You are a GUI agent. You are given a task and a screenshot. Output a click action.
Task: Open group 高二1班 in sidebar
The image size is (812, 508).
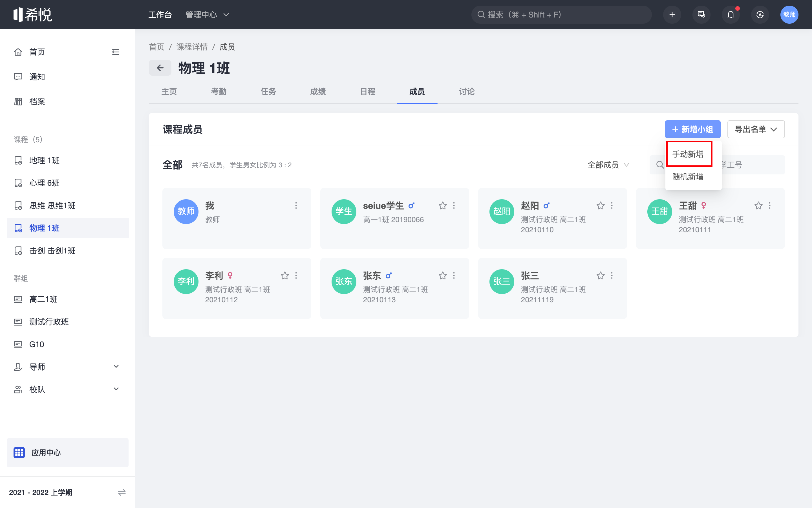(x=68, y=299)
